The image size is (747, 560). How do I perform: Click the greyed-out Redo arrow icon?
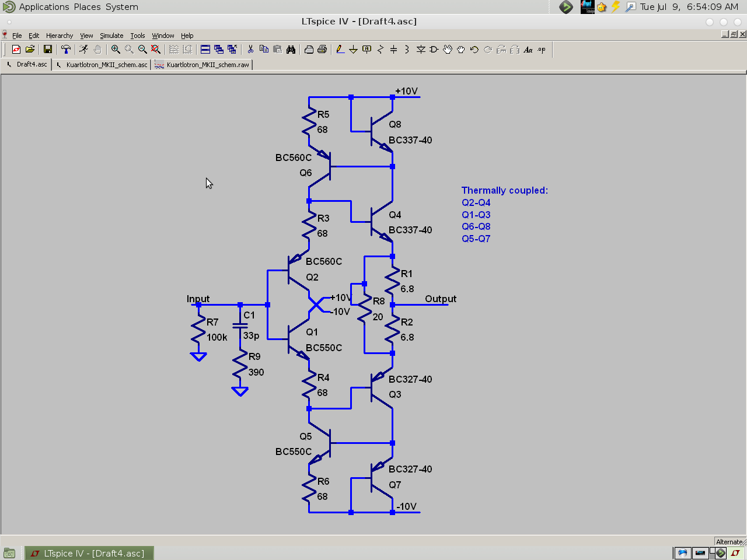(488, 50)
